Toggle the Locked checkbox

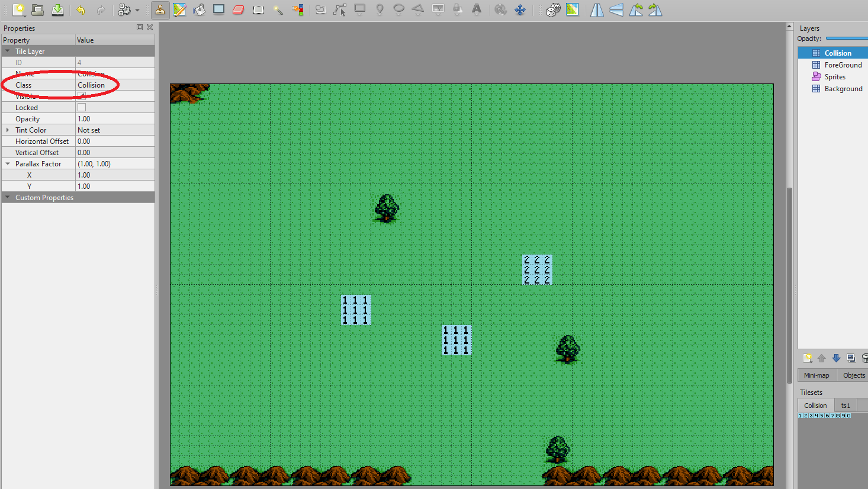click(82, 108)
